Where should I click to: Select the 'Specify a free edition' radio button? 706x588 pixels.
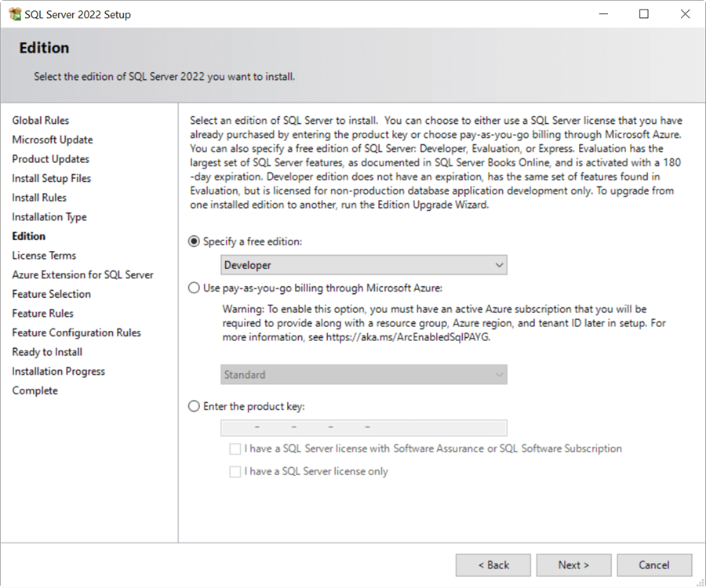pyautogui.click(x=193, y=241)
